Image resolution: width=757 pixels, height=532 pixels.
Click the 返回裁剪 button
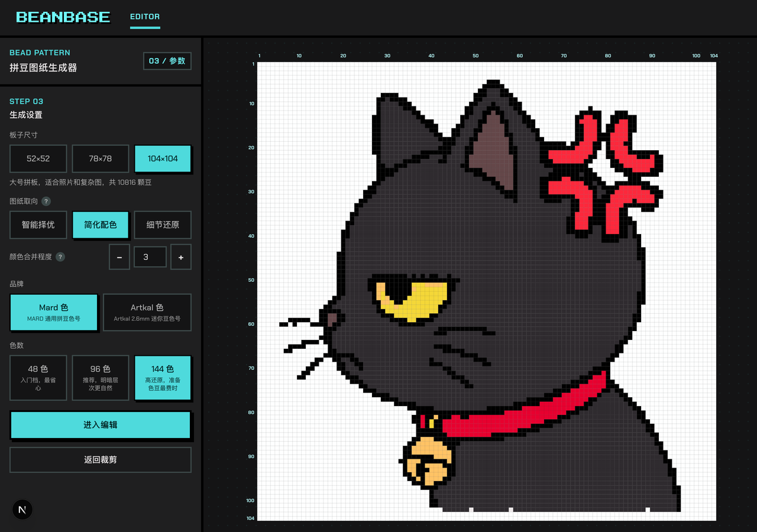click(101, 459)
